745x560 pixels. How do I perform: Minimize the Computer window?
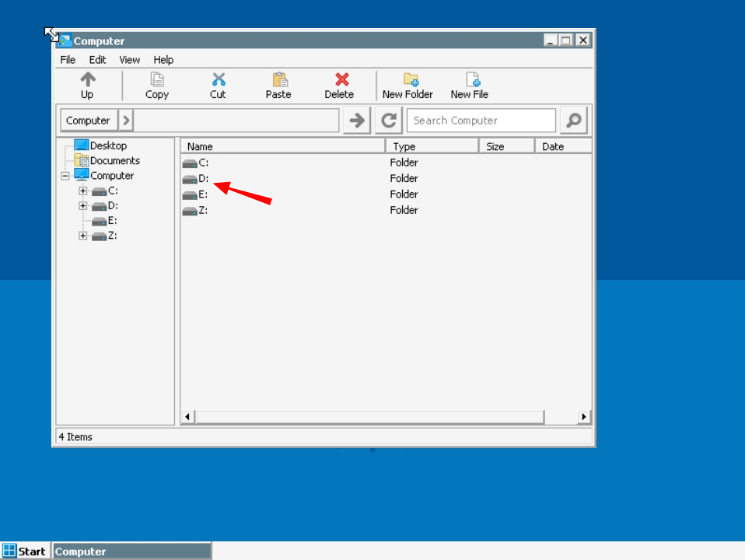click(551, 40)
